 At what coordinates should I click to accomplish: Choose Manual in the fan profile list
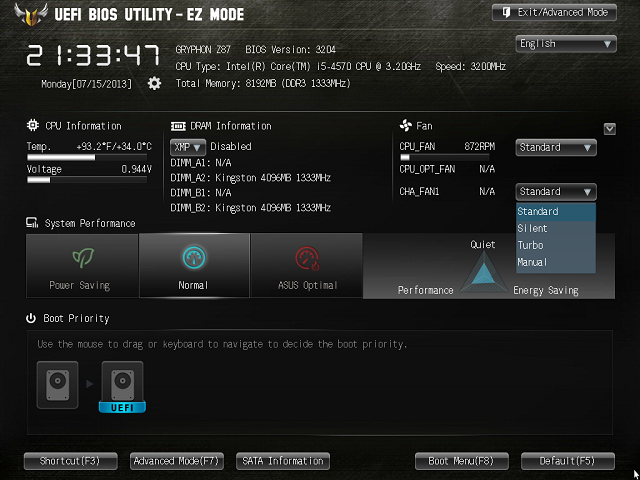556,262
